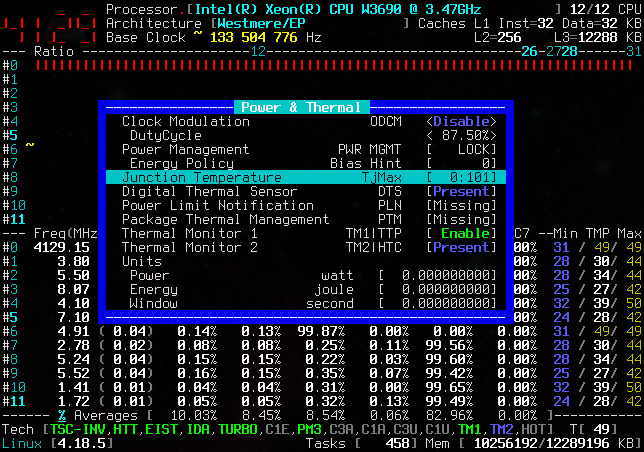Click core #9 label in the Ratio section
This screenshot has width=644, height=452.
pos(10,191)
